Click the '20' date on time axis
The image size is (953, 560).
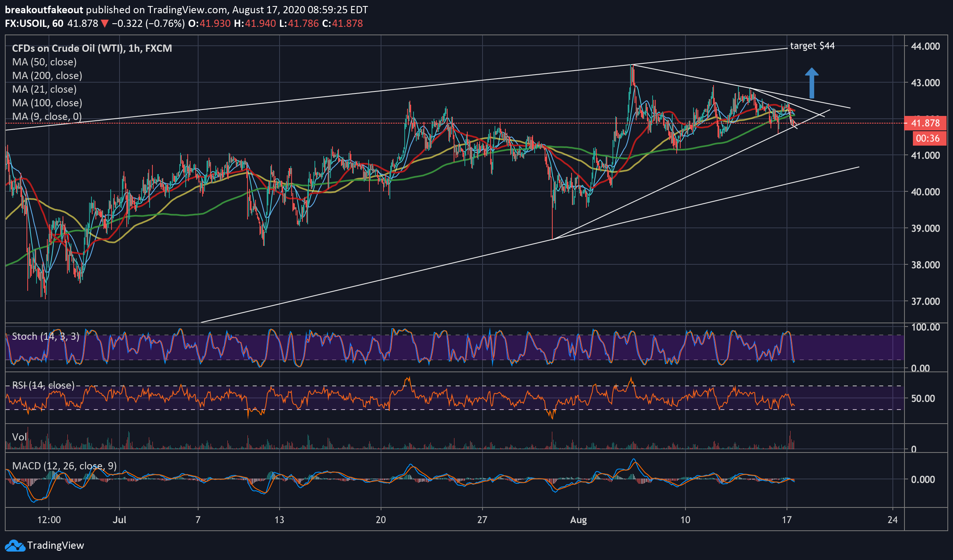381,520
